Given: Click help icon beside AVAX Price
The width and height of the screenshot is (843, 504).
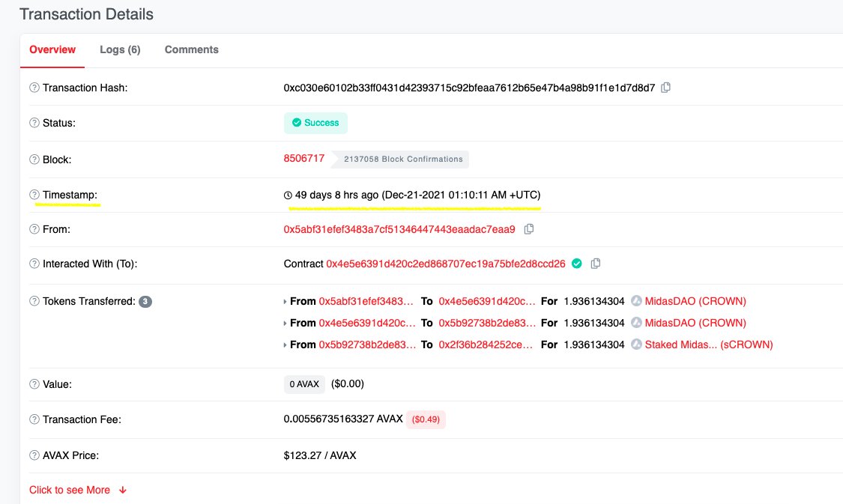Looking at the screenshot, I should point(34,455).
